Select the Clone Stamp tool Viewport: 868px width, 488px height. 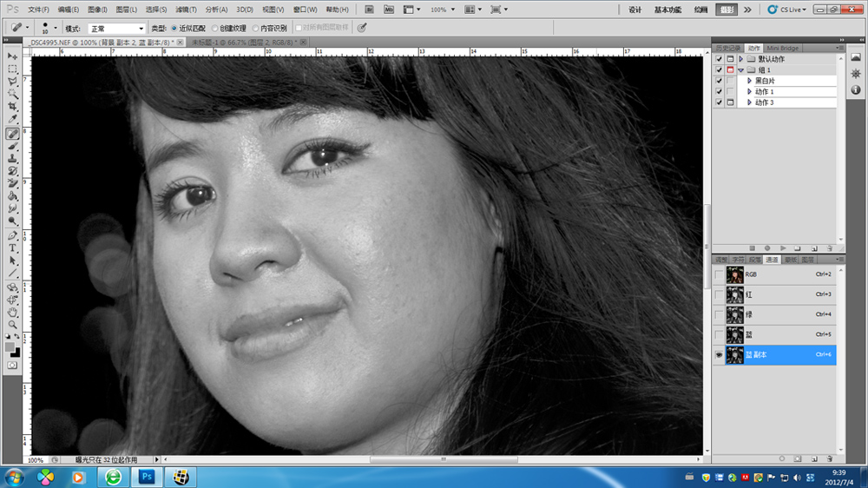pos(13,159)
